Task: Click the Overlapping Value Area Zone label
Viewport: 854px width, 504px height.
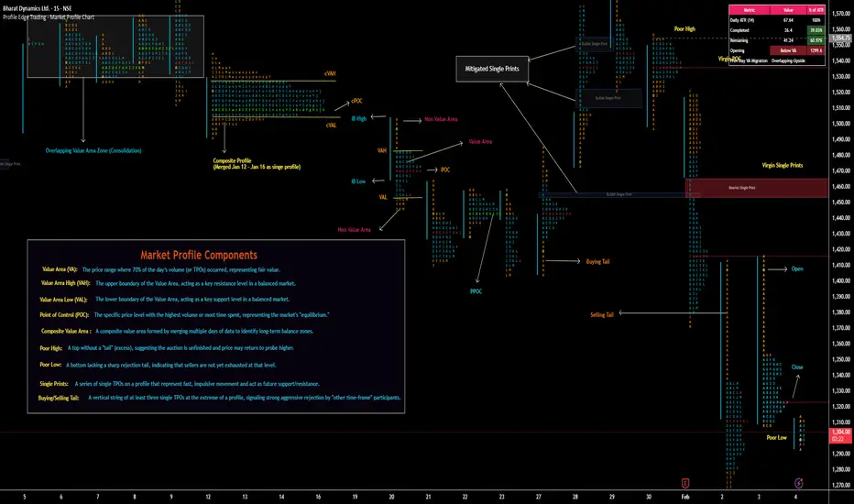Action: click(x=93, y=150)
